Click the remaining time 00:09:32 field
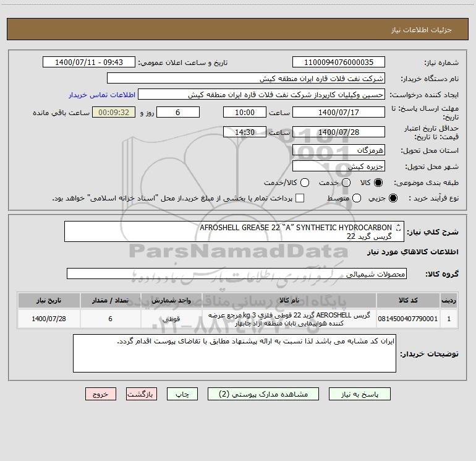The image size is (476, 461). tap(114, 112)
